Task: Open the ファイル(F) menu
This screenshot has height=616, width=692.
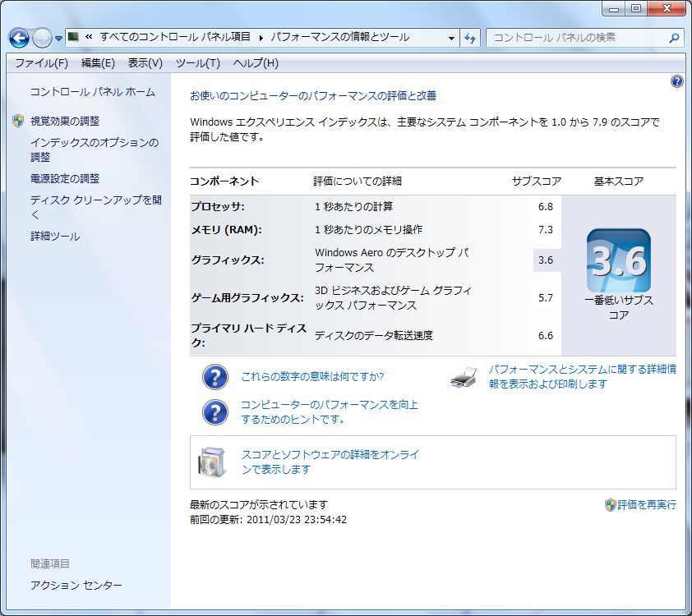Action: pos(41,63)
